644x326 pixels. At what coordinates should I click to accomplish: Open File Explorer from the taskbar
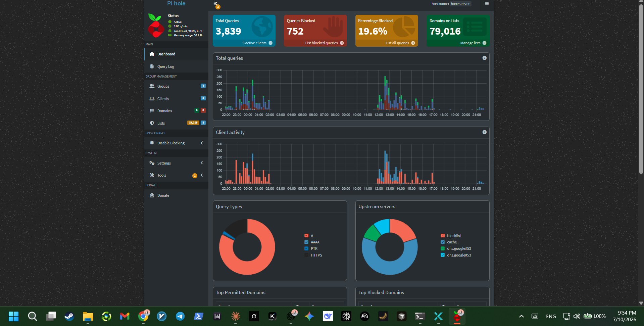88,316
